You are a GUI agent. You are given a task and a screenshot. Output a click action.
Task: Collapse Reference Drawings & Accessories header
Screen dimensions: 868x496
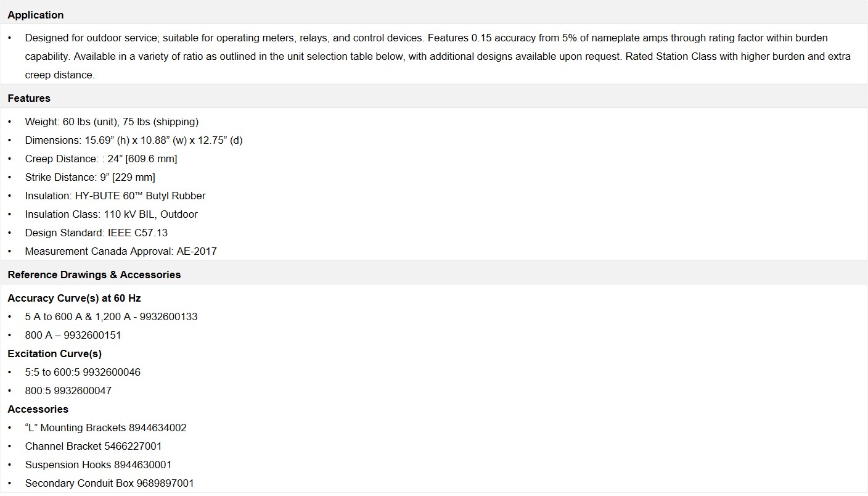point(434,275)
